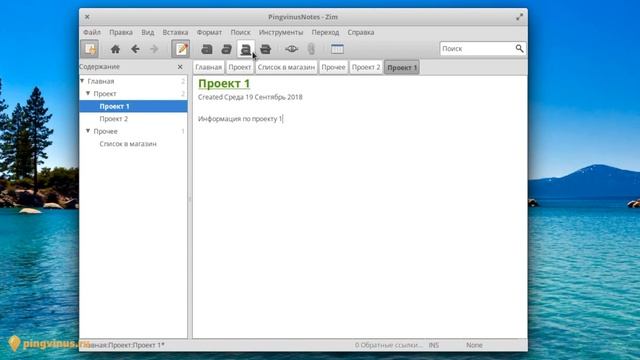Navigate forward with the arrow icon

click(154, 49)
